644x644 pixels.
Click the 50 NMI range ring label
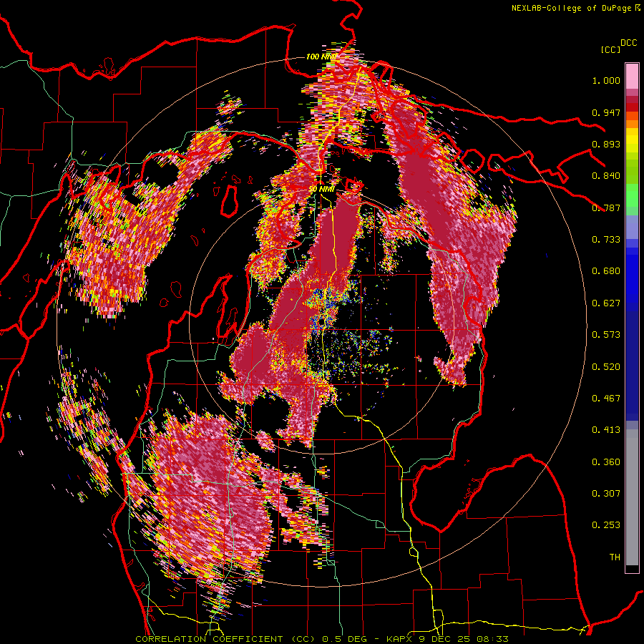pos(322,190)
